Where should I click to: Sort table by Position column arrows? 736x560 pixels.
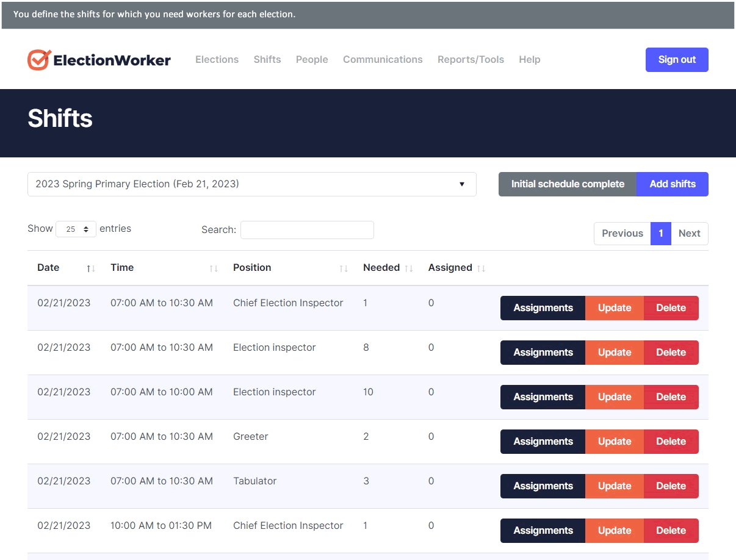344,268
